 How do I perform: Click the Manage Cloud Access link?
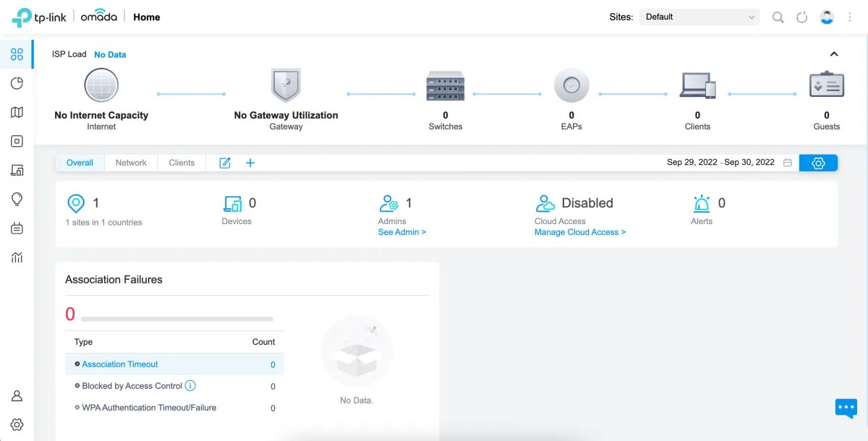tap(580, 232)
